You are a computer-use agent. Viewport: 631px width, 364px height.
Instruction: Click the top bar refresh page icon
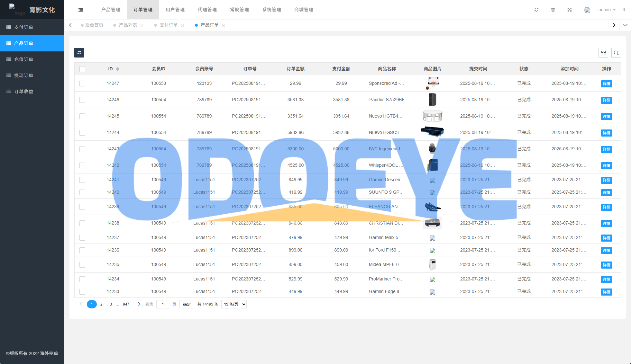click(x=536, y=10)
